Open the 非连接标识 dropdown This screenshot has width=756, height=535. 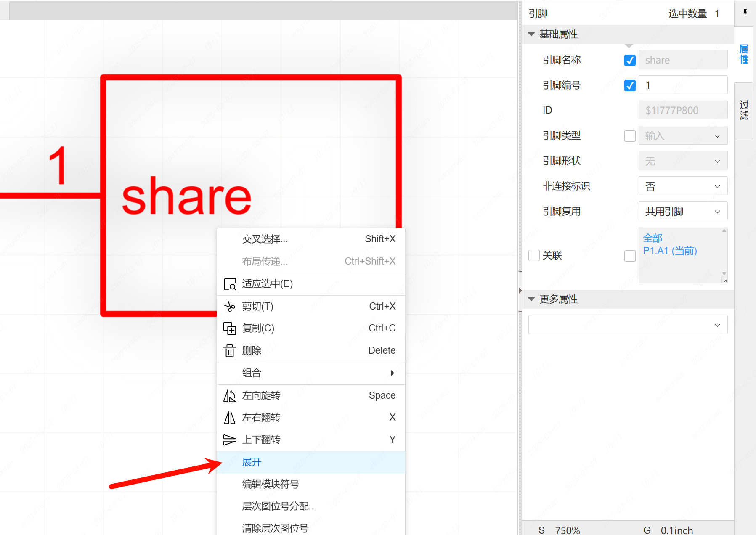682,186
